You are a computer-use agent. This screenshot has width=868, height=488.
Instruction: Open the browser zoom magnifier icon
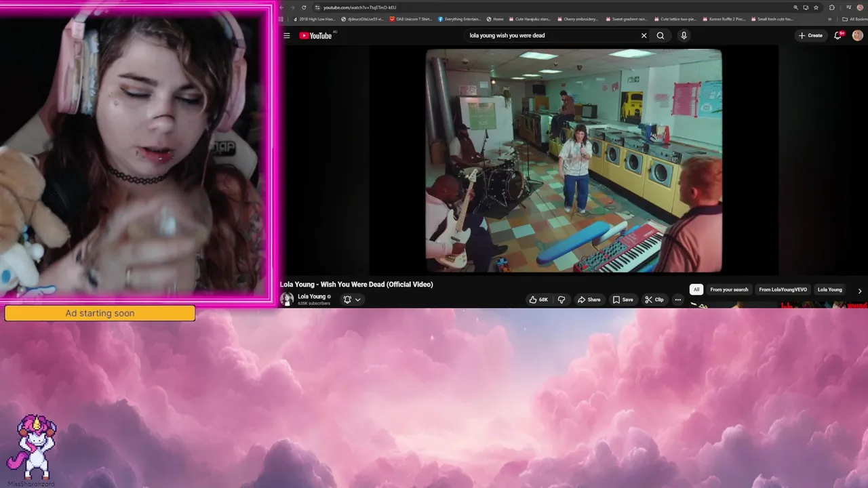[796, 7]
